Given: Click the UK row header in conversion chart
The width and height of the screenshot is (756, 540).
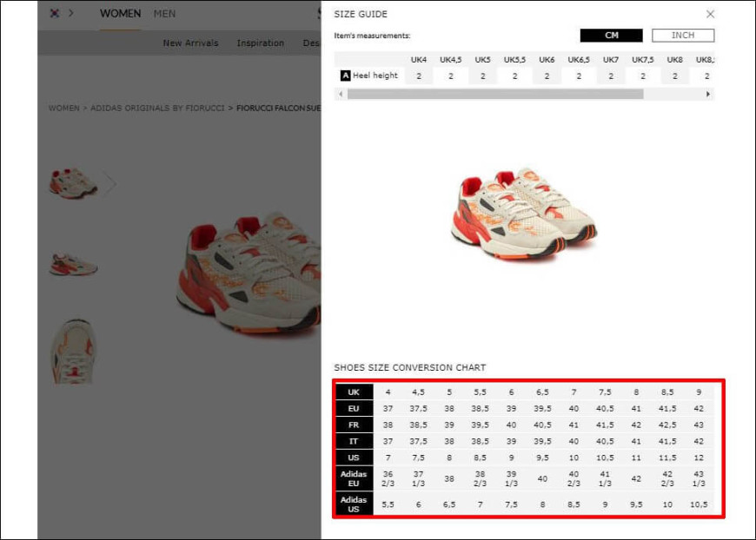Looking at the screenshot, I should coord(354,392).
